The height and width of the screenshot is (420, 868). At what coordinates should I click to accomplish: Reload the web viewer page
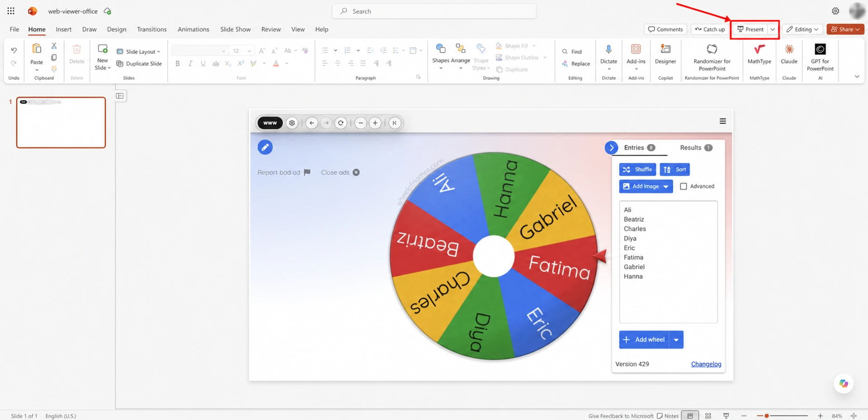(x=341, y=123)
